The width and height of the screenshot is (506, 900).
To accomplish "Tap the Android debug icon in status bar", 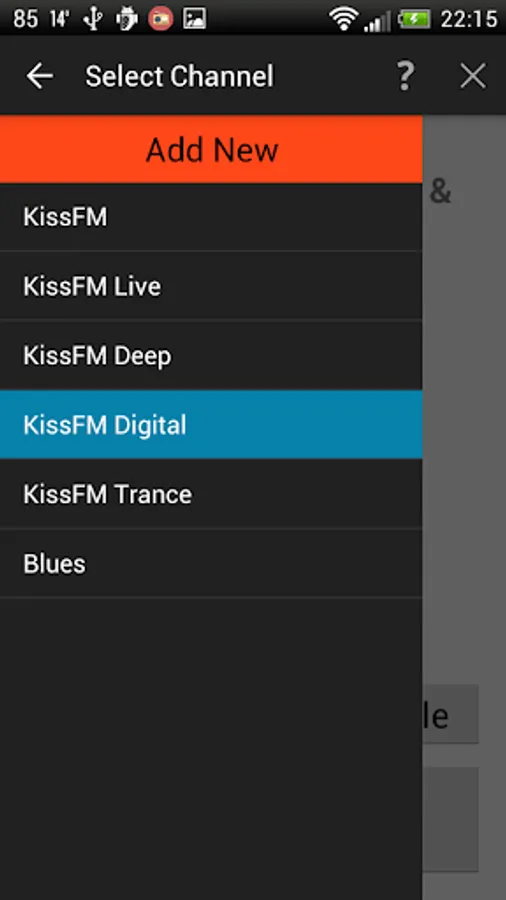I will point(126,19).
